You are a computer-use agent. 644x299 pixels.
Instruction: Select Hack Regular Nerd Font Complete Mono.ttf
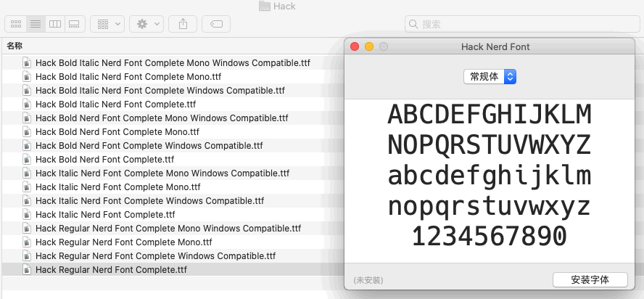point(123,242)
